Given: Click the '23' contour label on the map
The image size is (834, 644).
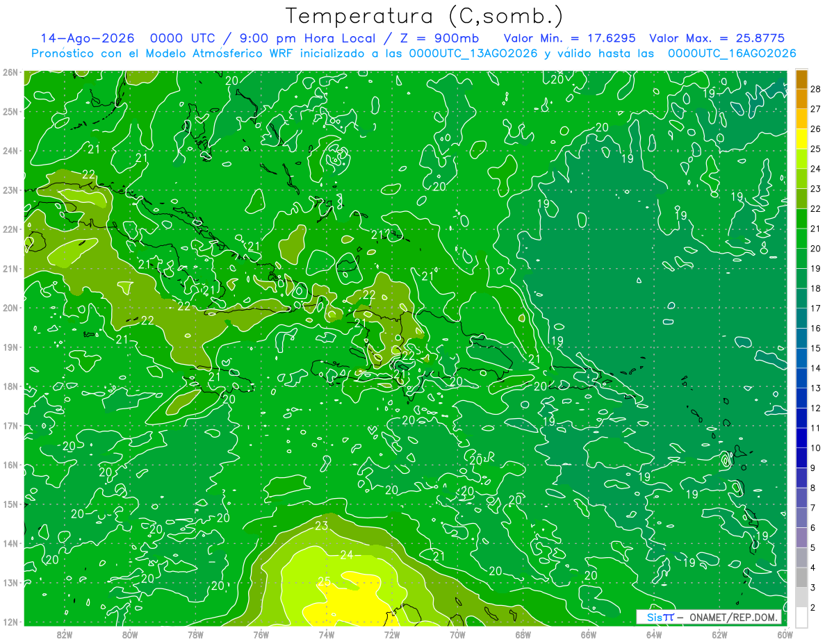Looking at the screenshot, I should click(321, 526).
